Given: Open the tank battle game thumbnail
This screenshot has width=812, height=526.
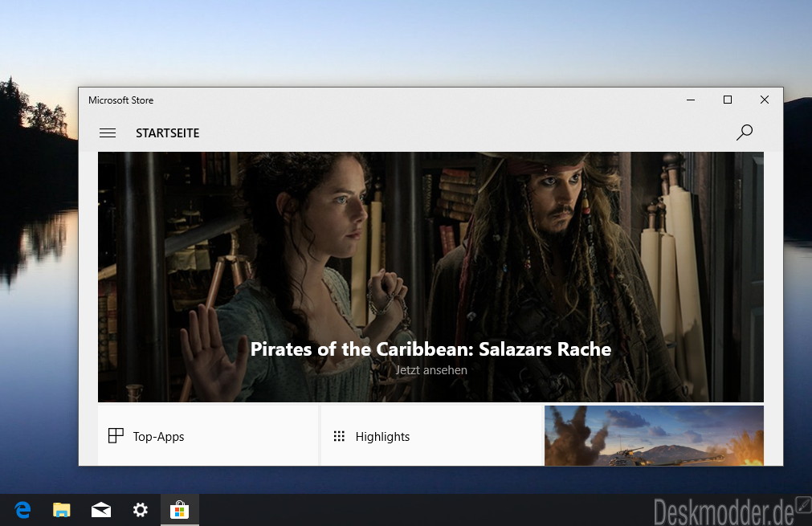Looking at the screenshot, I should 654,435.
